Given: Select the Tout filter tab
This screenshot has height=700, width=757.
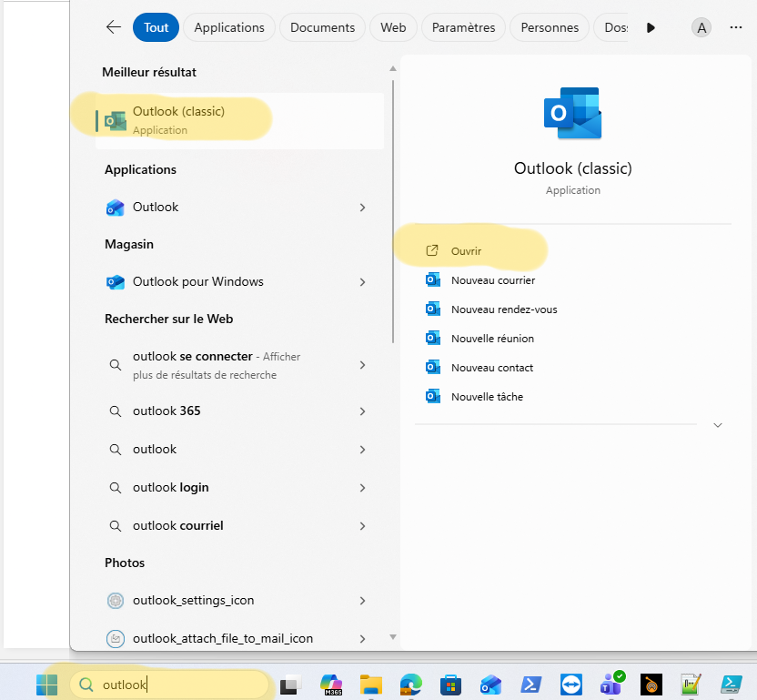Looking at the screenshot, I should click(156, 27).
